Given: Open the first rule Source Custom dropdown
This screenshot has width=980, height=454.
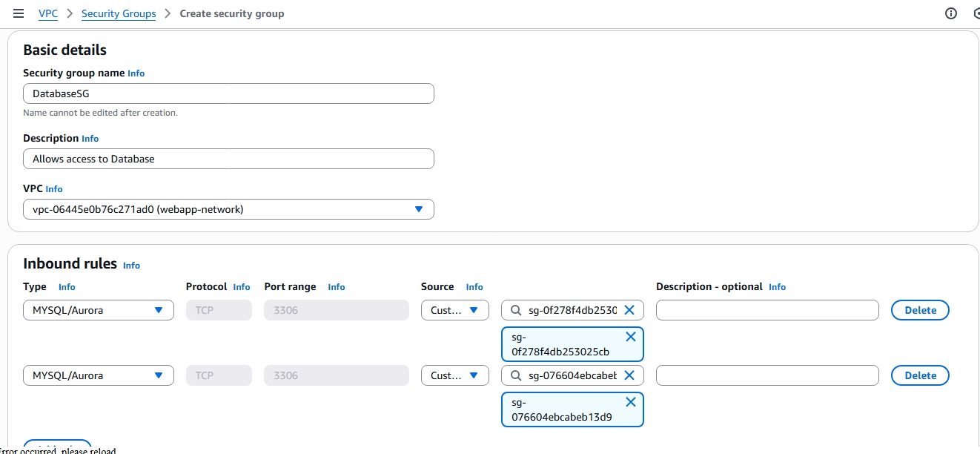Looking at the screenshot, I should click(454, 310).
